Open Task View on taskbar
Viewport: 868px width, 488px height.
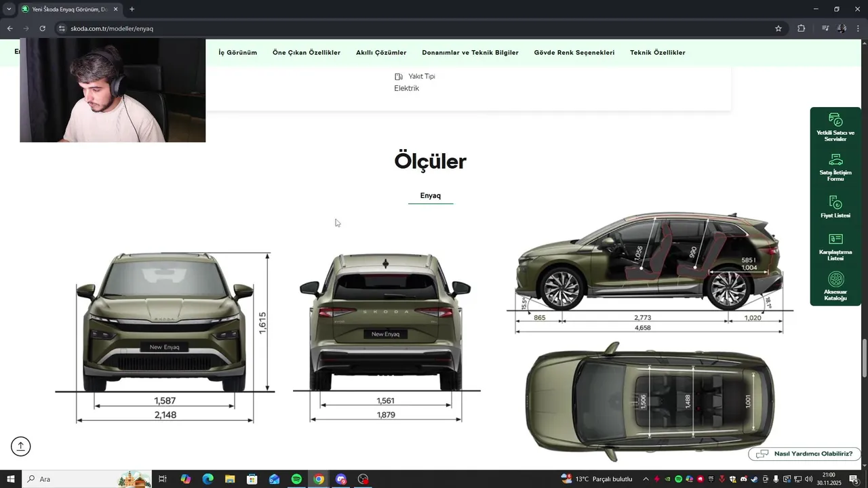(163, 479)
